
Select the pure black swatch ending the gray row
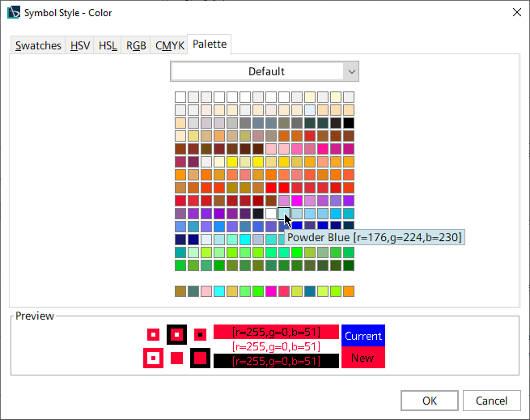[x=349, y=123]
